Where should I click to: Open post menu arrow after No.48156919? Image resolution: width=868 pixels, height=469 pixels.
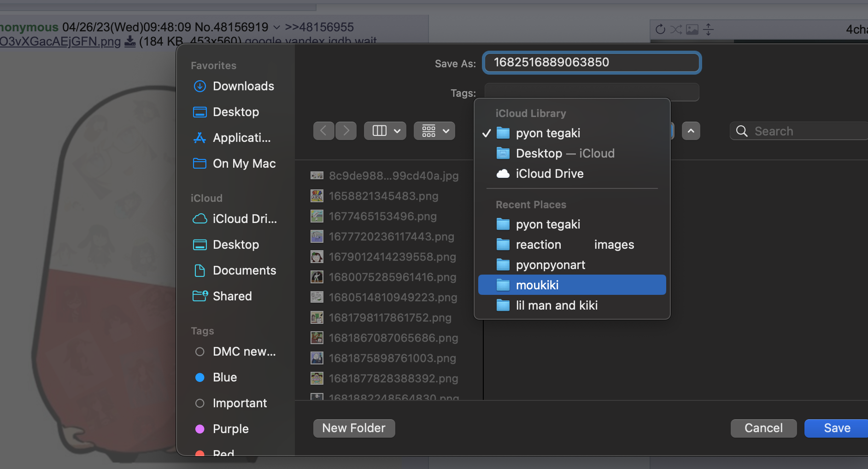point(276,28)
